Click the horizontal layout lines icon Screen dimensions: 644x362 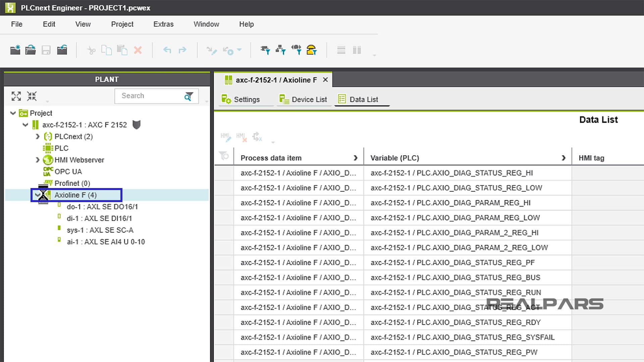(x=341, y=50)
